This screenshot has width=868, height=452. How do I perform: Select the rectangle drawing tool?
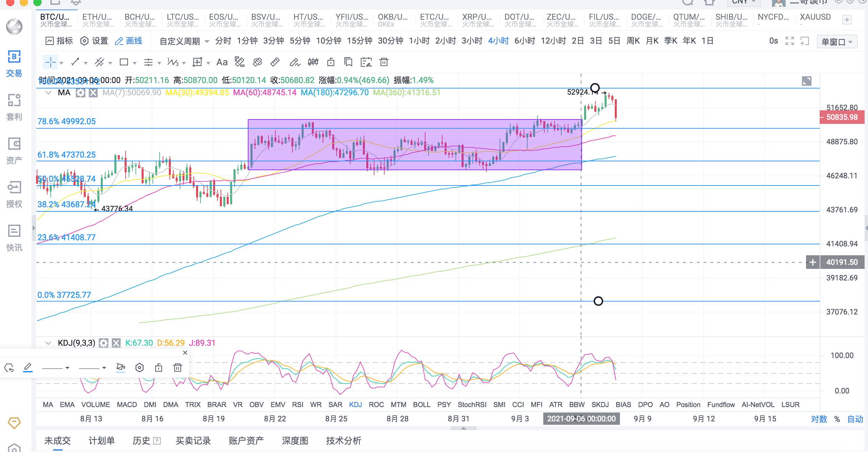124,62
